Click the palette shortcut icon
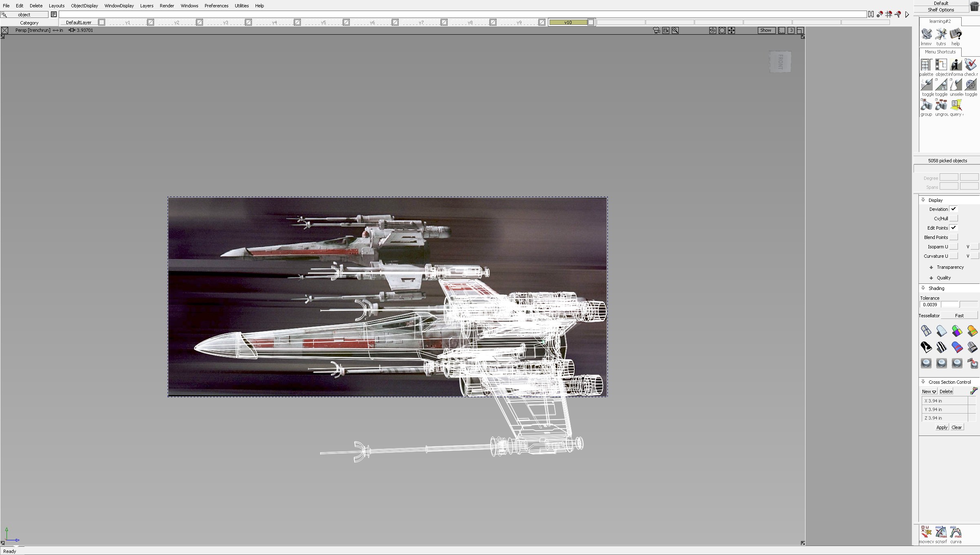 [926, 65]
